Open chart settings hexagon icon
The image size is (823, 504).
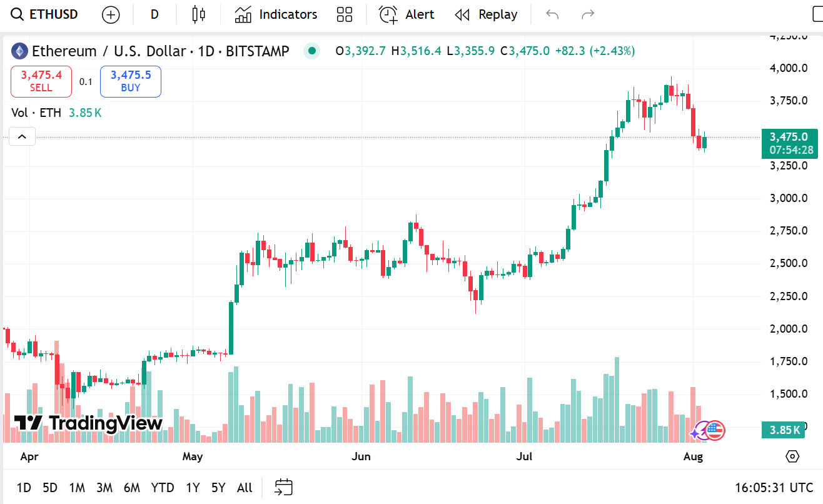[x=792, y=456]
